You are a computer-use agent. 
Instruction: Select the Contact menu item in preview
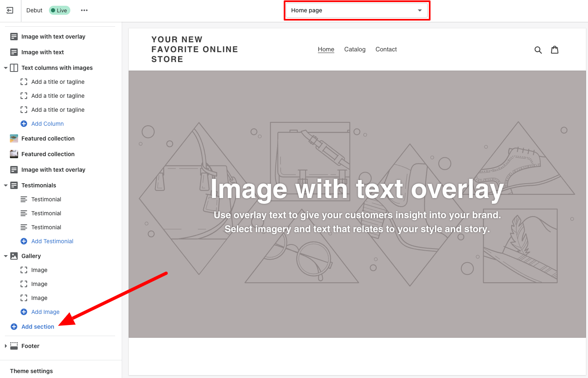tap(386, 49)
